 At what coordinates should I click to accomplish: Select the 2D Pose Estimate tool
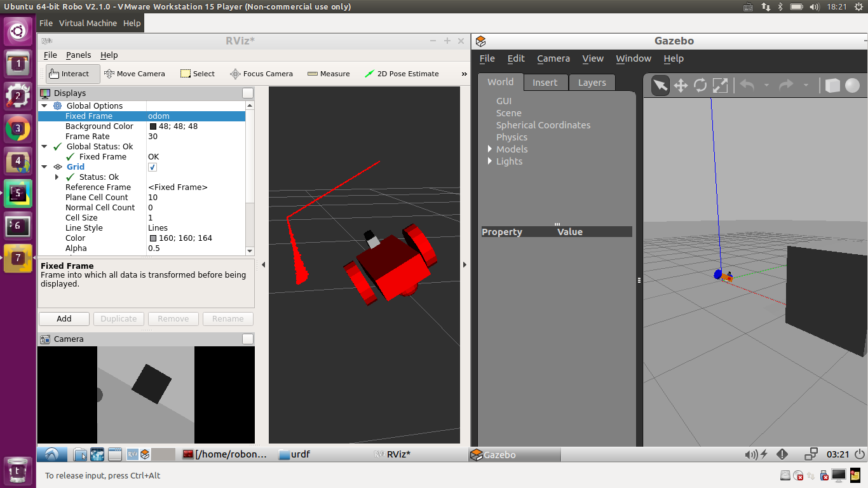point(402,74)
